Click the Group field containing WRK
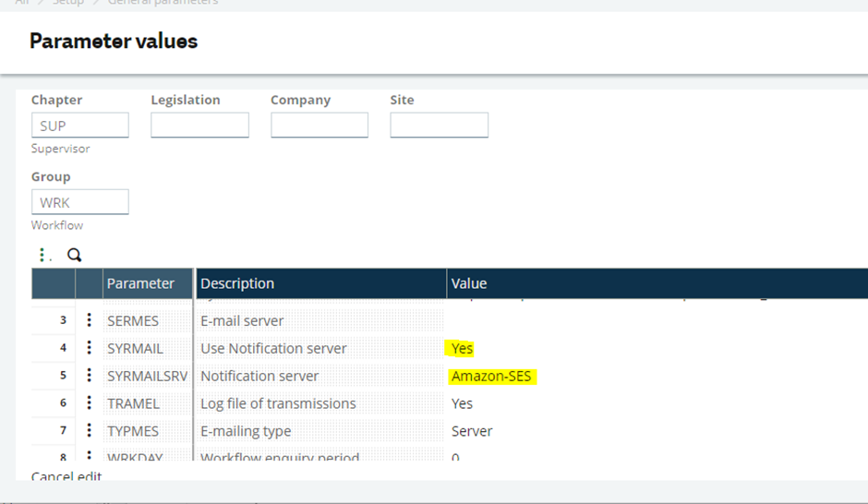The image size is (868, 504). [80, 202]
